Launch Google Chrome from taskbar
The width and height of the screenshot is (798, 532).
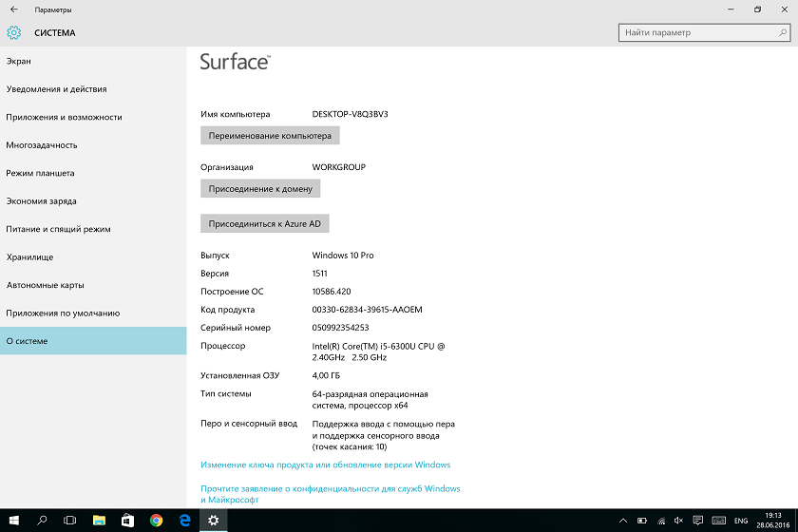pos(156,521)
